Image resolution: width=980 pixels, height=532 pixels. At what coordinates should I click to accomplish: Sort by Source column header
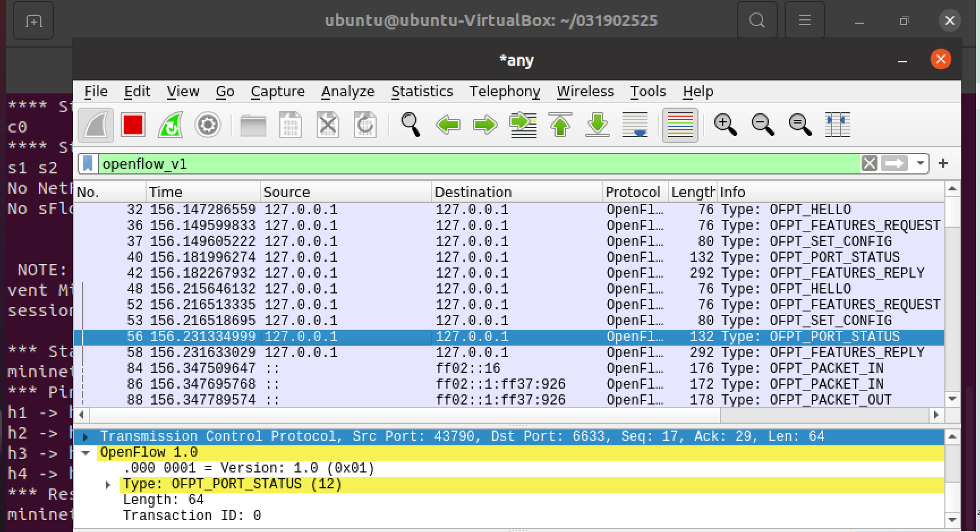tap(346, 192)
